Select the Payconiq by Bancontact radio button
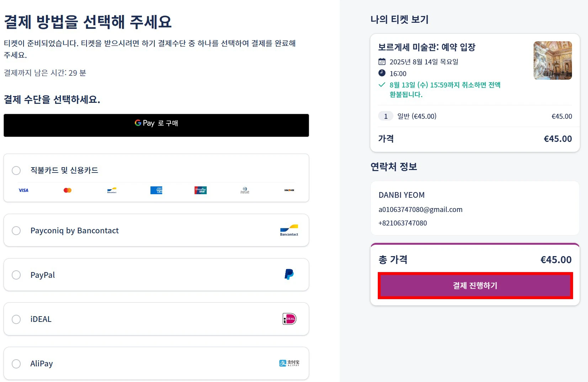The width and height of the screenshot is (588, 382). (x=16, y=230)
